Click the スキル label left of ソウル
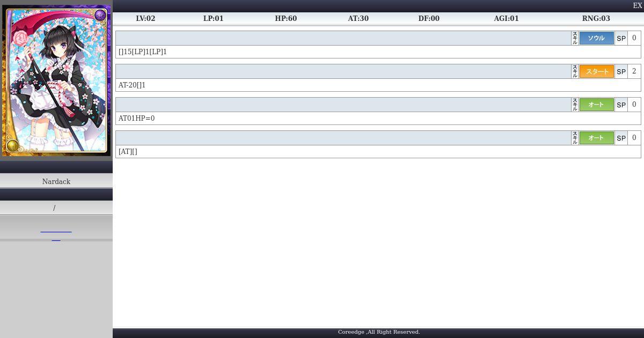 coord(575,38)
